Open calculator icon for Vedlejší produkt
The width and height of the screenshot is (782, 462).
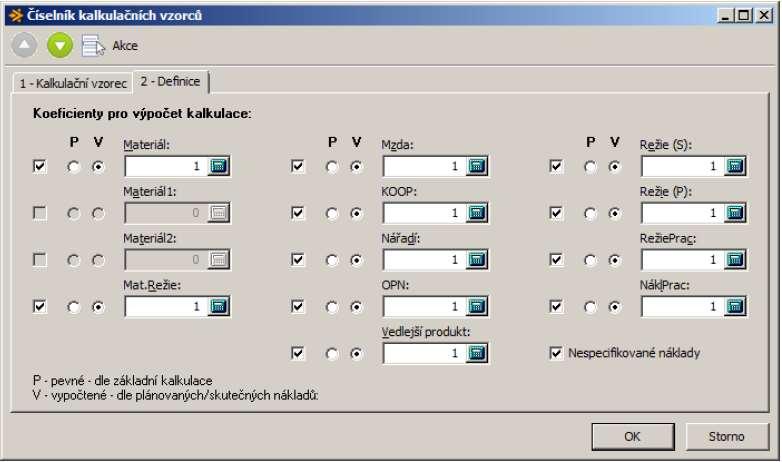pyautogui.click(x=477, y=353)
